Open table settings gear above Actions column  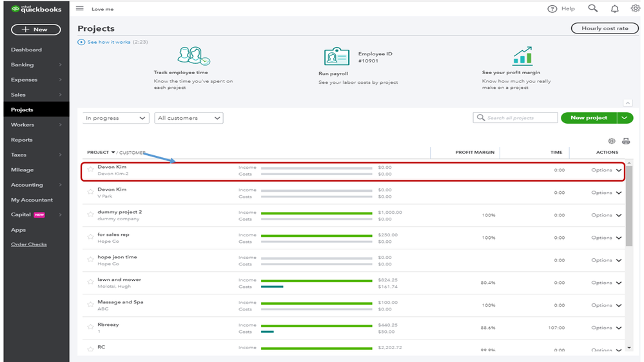click(x=612, y=141)
